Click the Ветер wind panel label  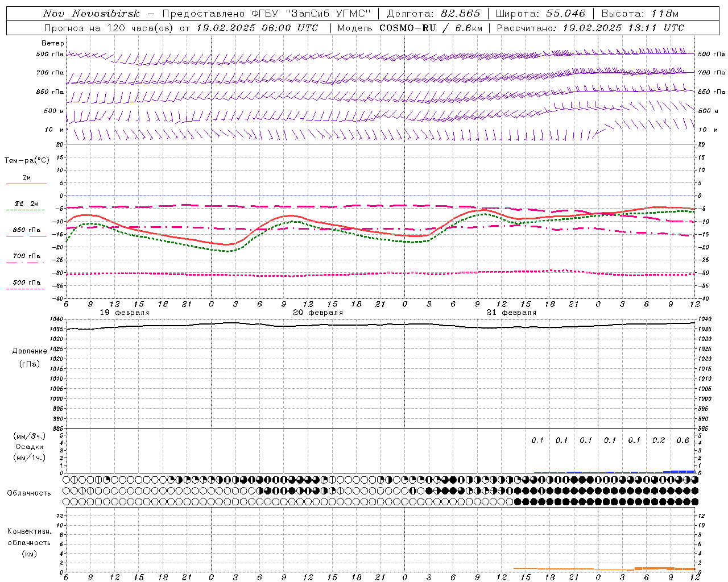53,43
